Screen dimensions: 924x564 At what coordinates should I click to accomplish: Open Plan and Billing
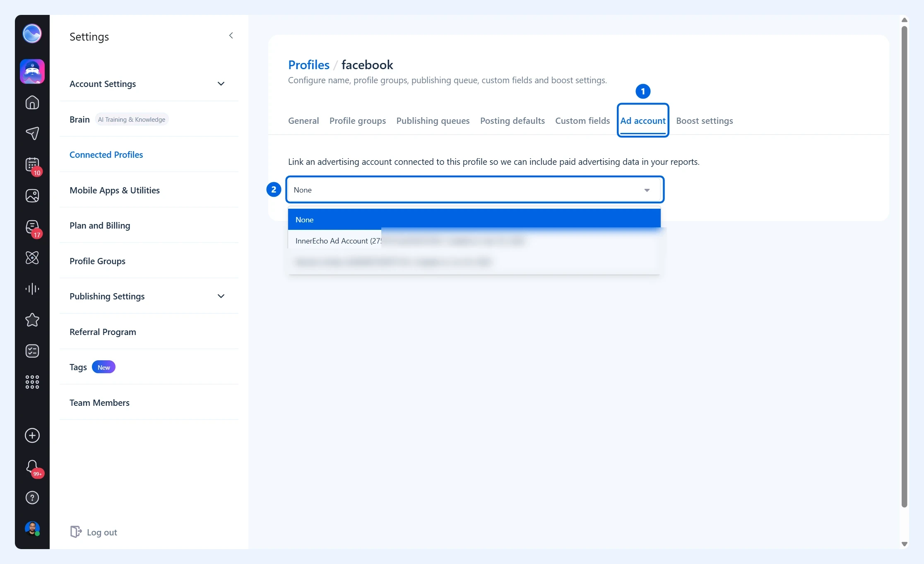pyautogui.click(x=149, y=225)
